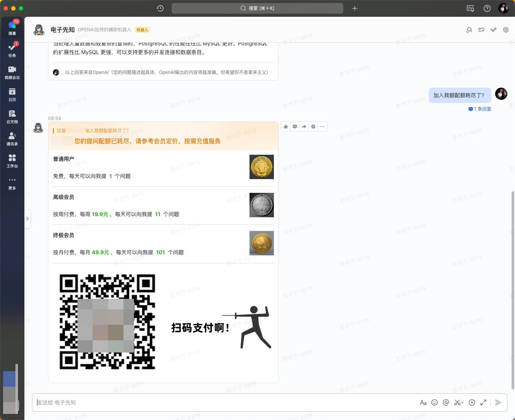Expand the input box editor
The image size is (515, 420).
483,402
